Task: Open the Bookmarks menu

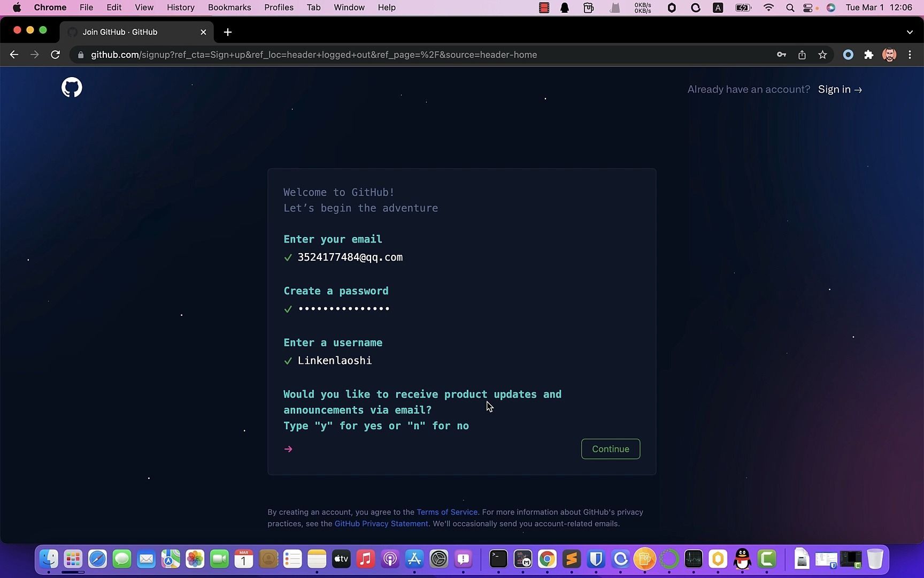Action: click(229, 7)
